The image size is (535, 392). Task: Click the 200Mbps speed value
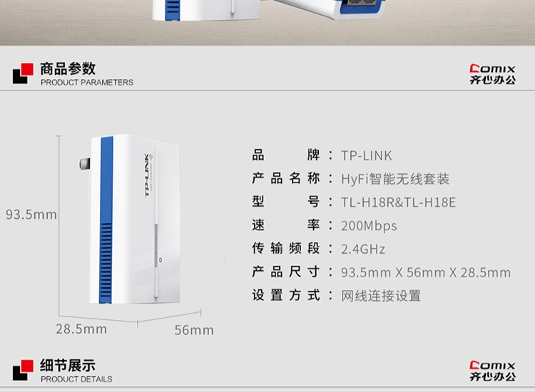coord(369,226)
